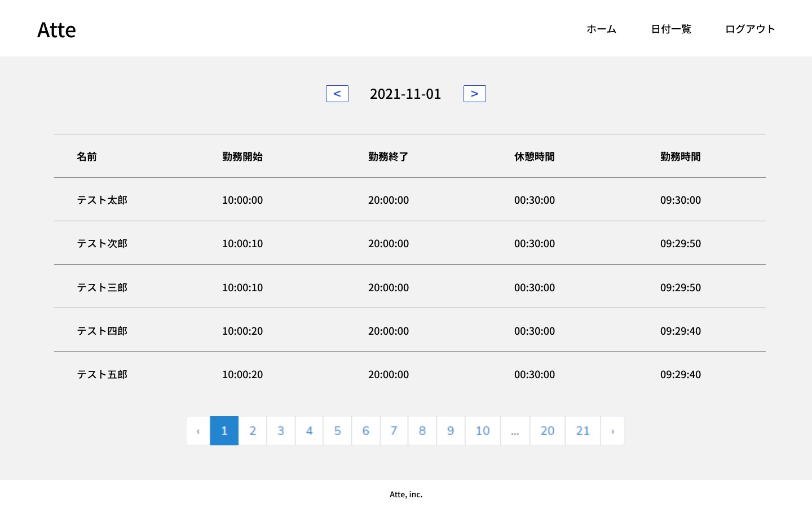Image resolution: width=812 pixels, height=508 pixels.
Task: Click the Atte, inc. footer text
Action: 405,494
